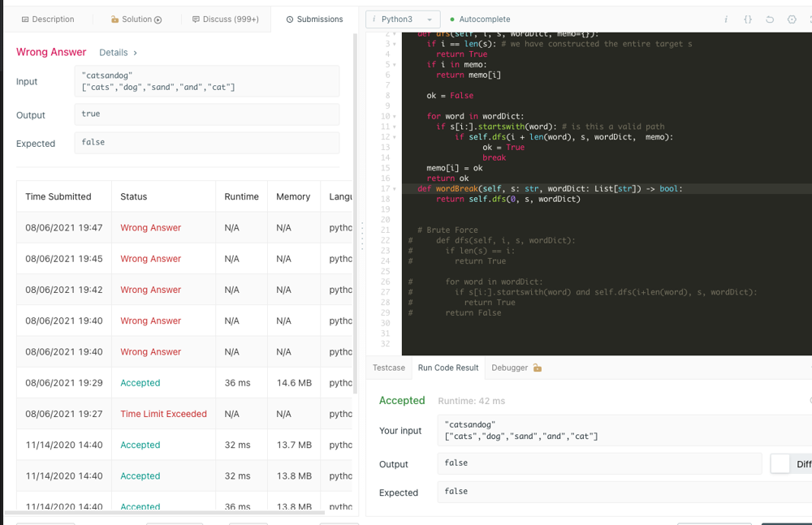Open the Description tab
The width and height of the screenshot is (812, 525).
48,19
